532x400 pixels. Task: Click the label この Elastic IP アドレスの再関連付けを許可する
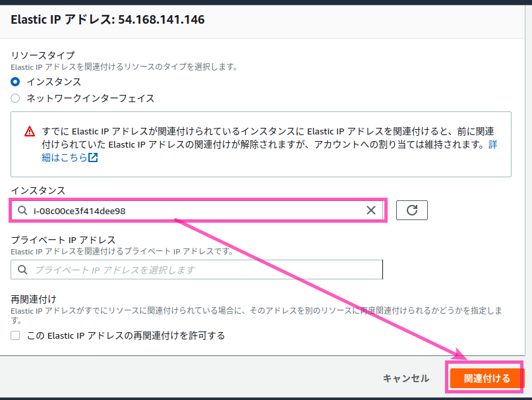click(x=126, y=336)
